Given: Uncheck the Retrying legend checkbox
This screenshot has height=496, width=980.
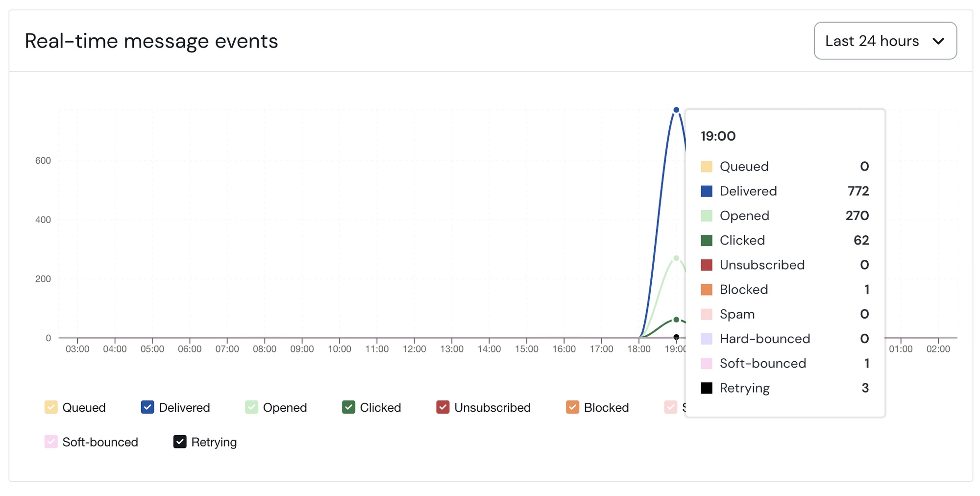Looking at the screenshot, I should 180,442.
